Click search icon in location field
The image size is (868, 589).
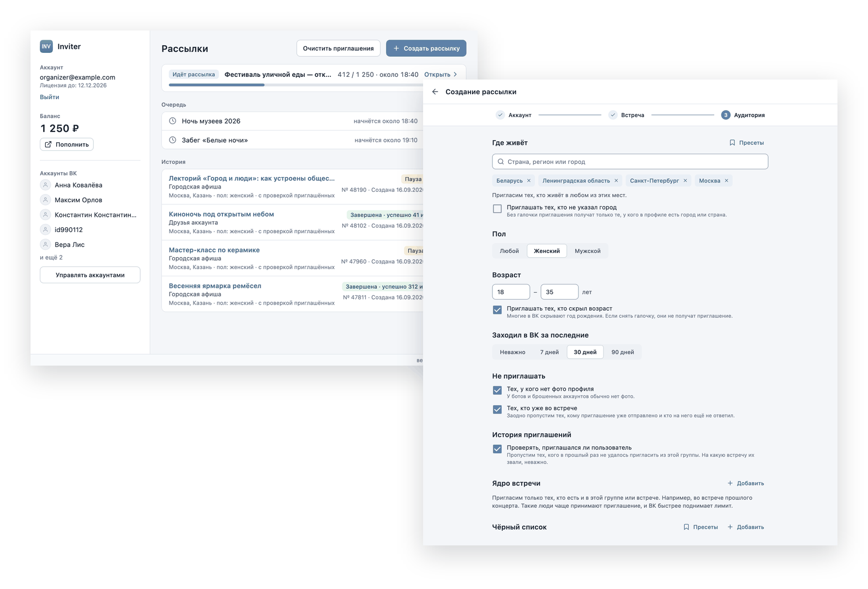pos(501,162)
